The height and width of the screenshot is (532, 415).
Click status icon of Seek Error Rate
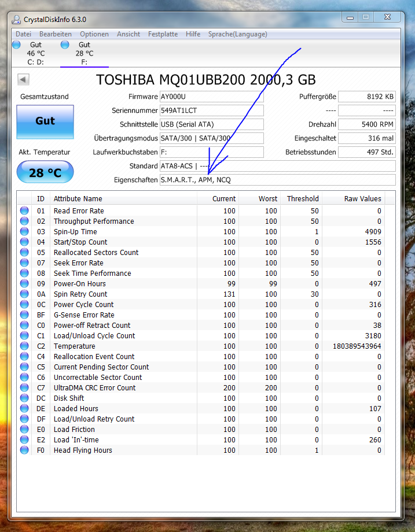(24, 263)
